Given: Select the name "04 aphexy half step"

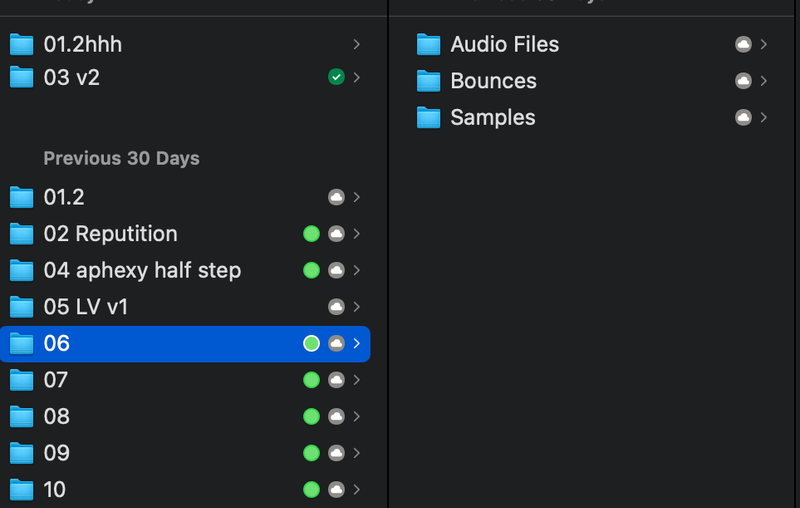Looking at the screenshot, I should click(142, 270).
